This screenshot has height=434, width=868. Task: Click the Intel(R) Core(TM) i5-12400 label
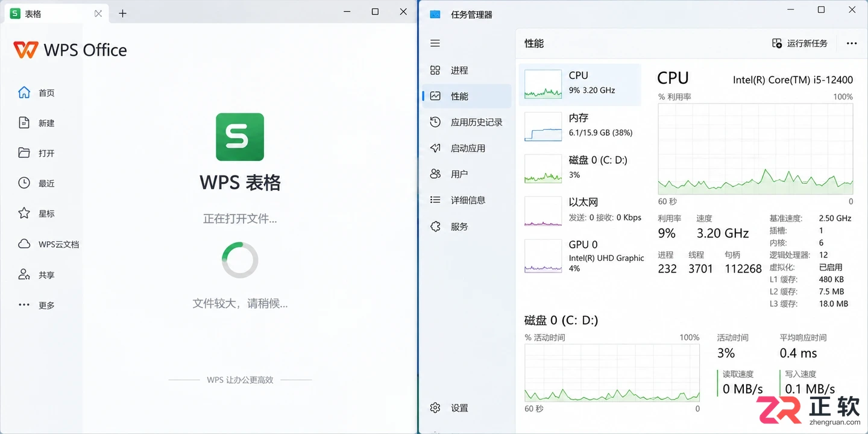[x=793, y=80]
